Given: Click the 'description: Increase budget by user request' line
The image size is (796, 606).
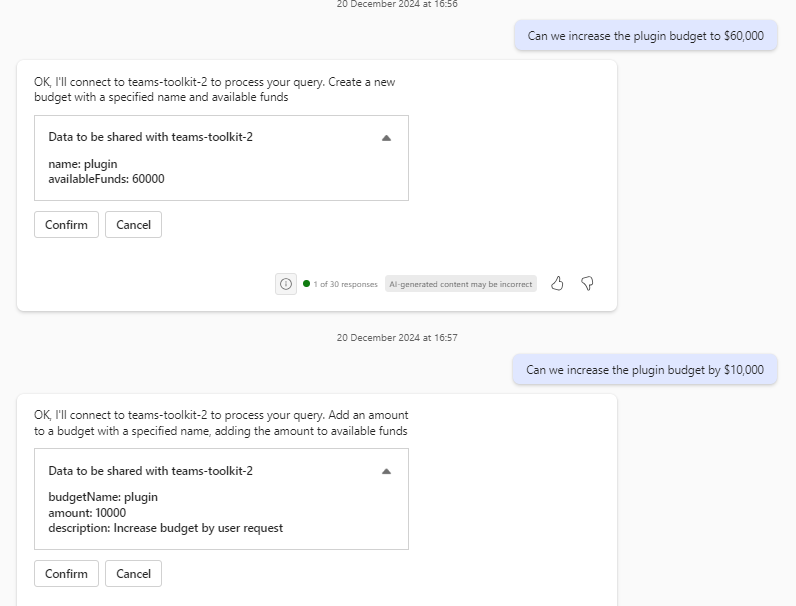Looking at the screenshot, I should pos(165,528).
